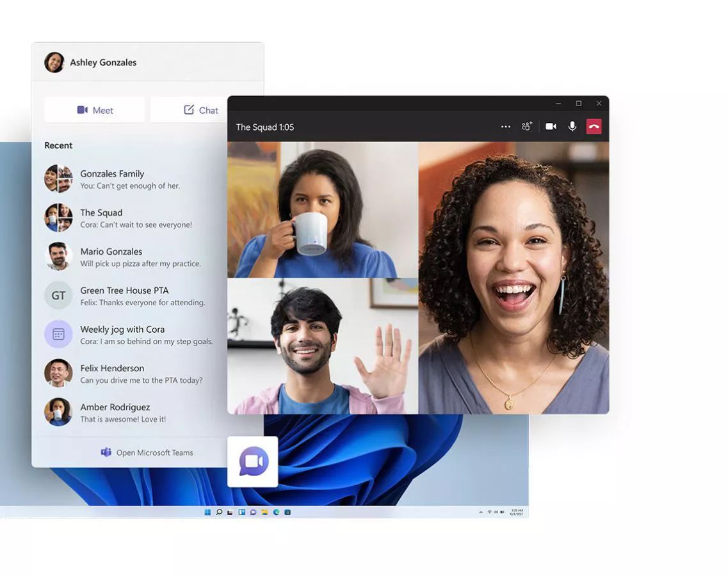Viewport: 728px width, 576px height.
Task: Turn off the camera in the call
Action: 551,126
